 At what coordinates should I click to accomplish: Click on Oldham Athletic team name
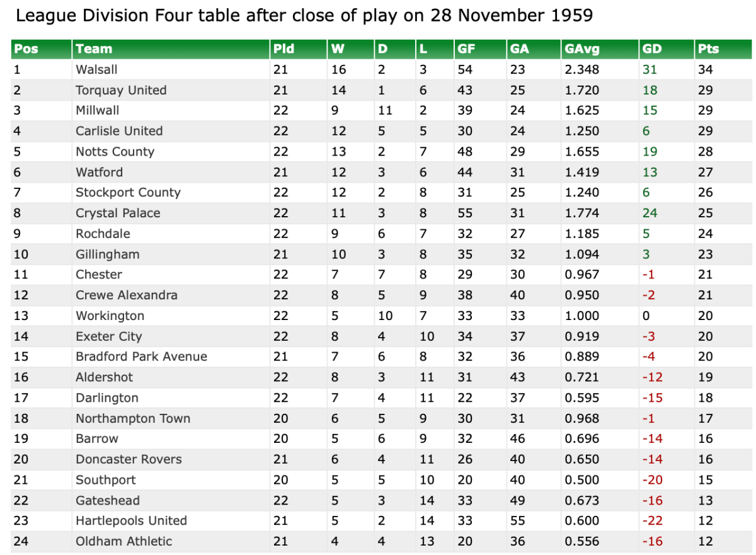tap(123, 542)
